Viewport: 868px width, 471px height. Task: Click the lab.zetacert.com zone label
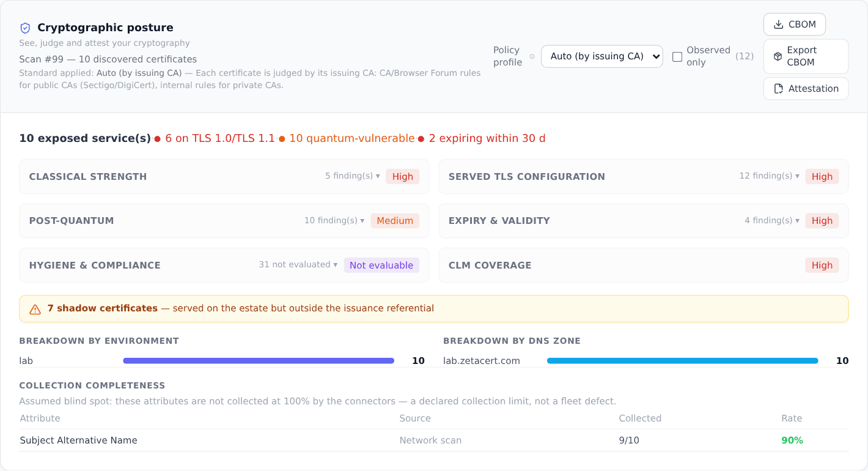point(482,361)
